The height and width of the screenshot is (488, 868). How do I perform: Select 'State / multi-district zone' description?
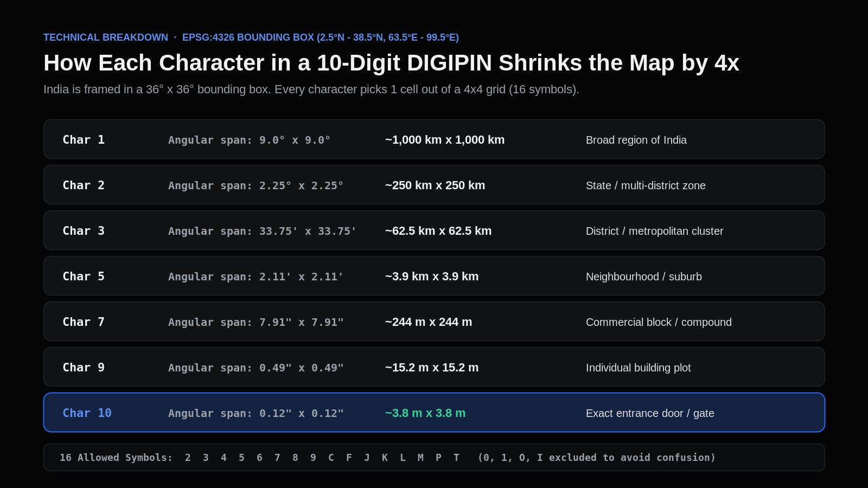coord(646,185)
